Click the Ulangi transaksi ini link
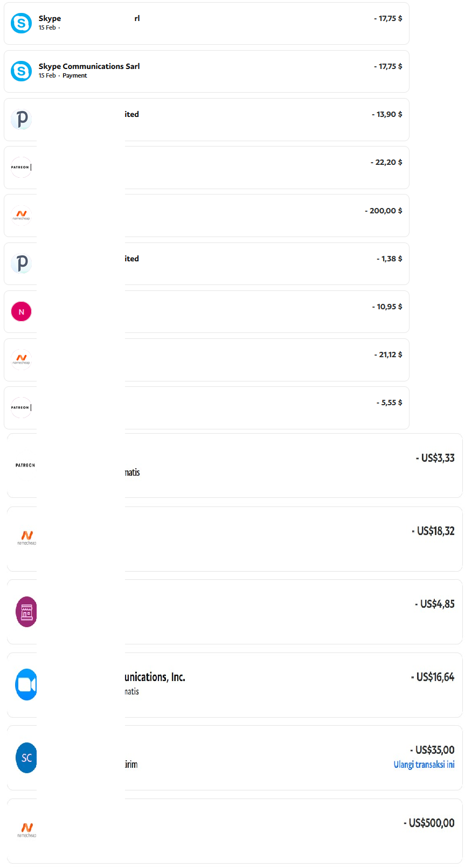 pyautogui.click(x=424, y=765)
